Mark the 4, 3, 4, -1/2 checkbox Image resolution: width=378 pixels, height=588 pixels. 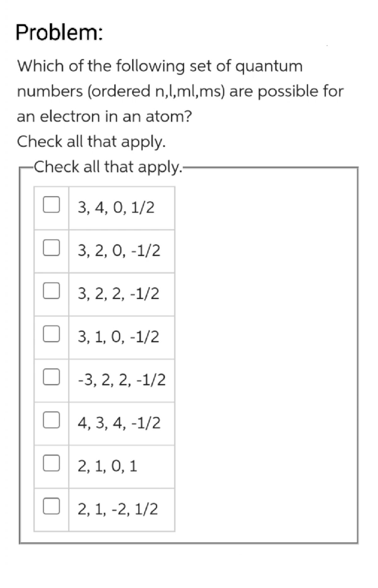point(51,420)
